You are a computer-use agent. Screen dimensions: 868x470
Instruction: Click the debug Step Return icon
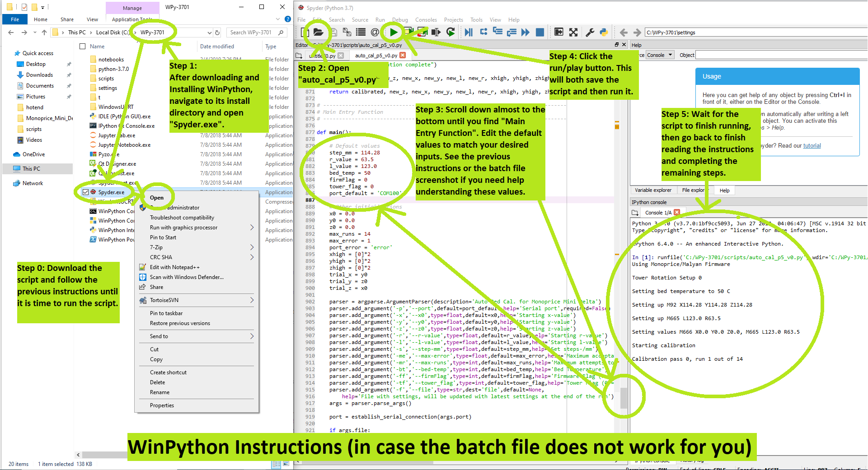[x=511, y=32]
